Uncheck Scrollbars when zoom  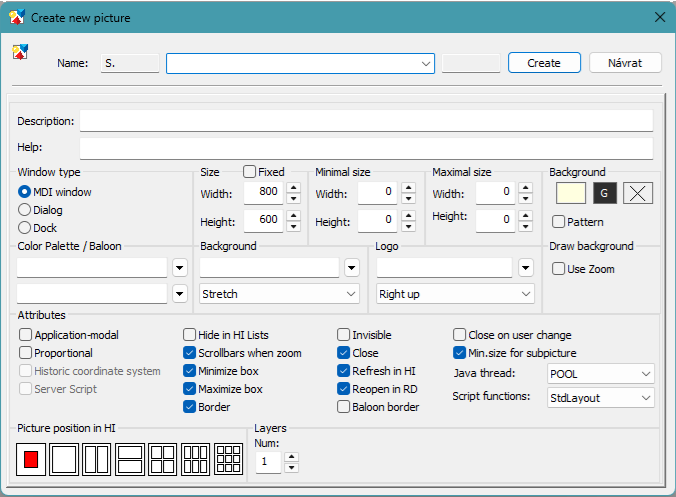190,353
